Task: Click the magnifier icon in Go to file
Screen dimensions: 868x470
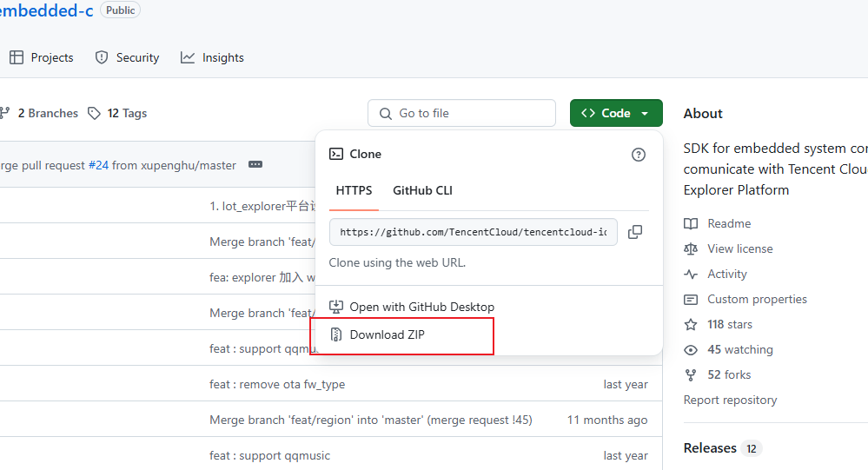Action: [385, 114]
